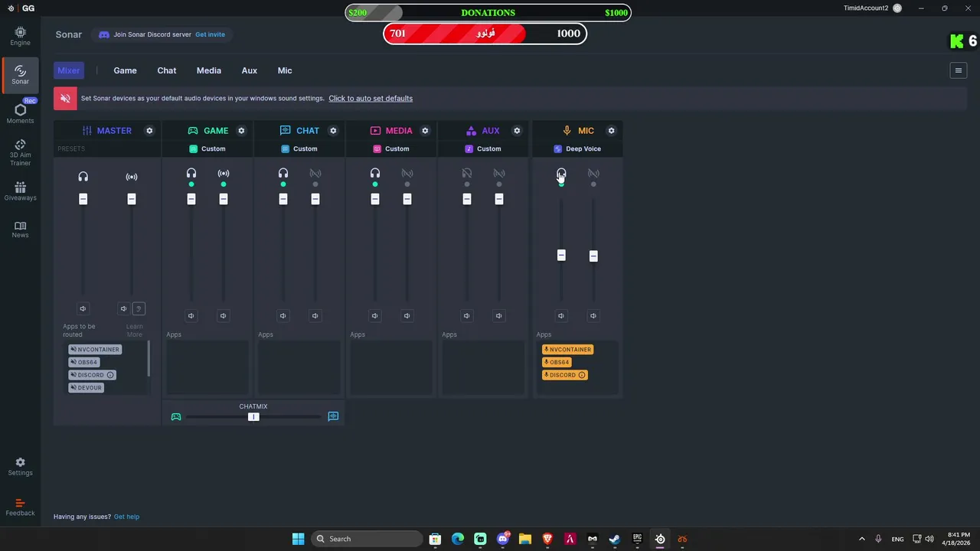Open the Get help link

(x=126, y=517)
